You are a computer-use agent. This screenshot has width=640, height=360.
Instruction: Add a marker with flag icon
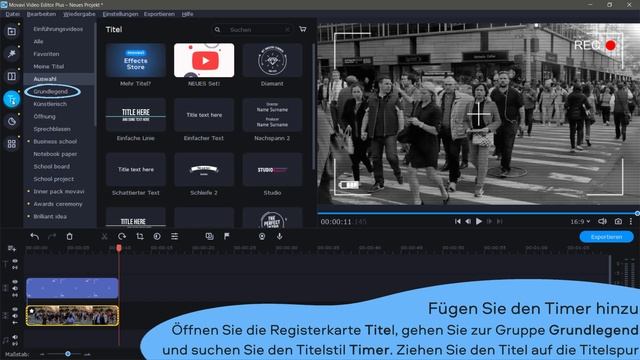pos(227,236)
